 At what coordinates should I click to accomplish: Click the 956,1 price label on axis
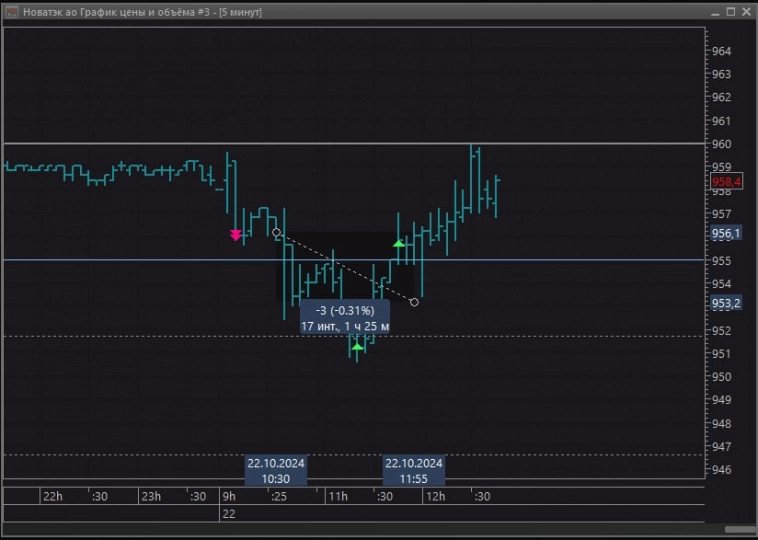tap(726, 233)
